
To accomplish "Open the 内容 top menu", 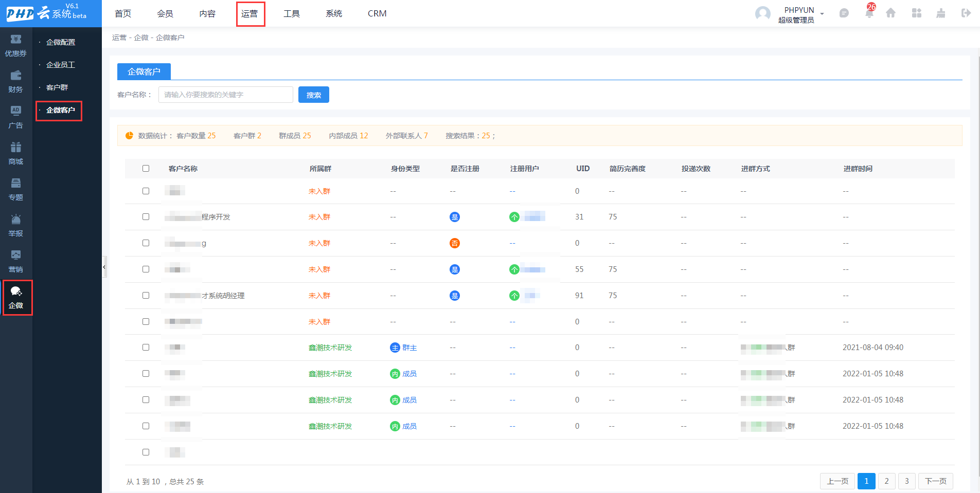I will 207,13.
